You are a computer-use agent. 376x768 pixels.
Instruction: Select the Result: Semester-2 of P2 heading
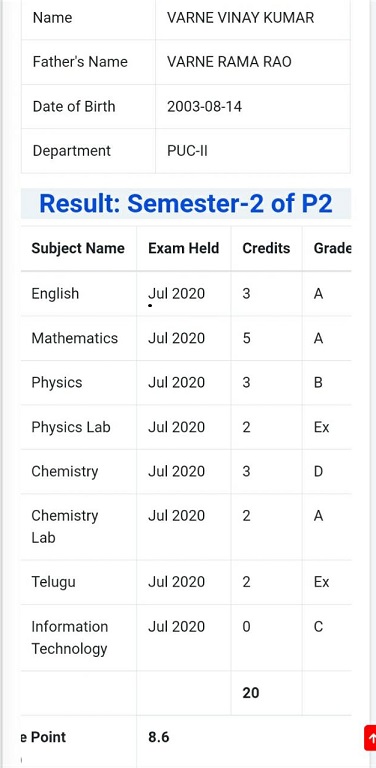tap(186, 204)
